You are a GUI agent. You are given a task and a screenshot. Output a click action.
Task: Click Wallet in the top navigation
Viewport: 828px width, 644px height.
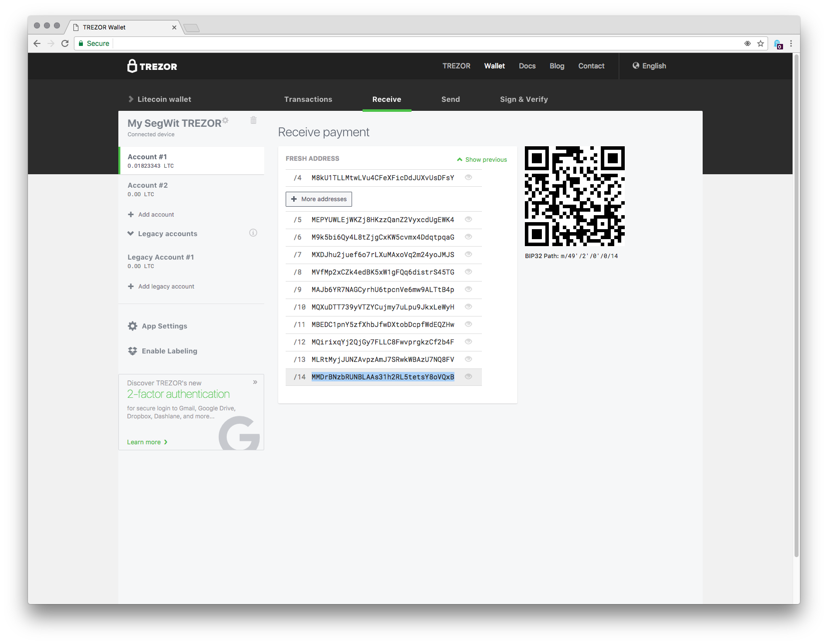coord(494,66)
